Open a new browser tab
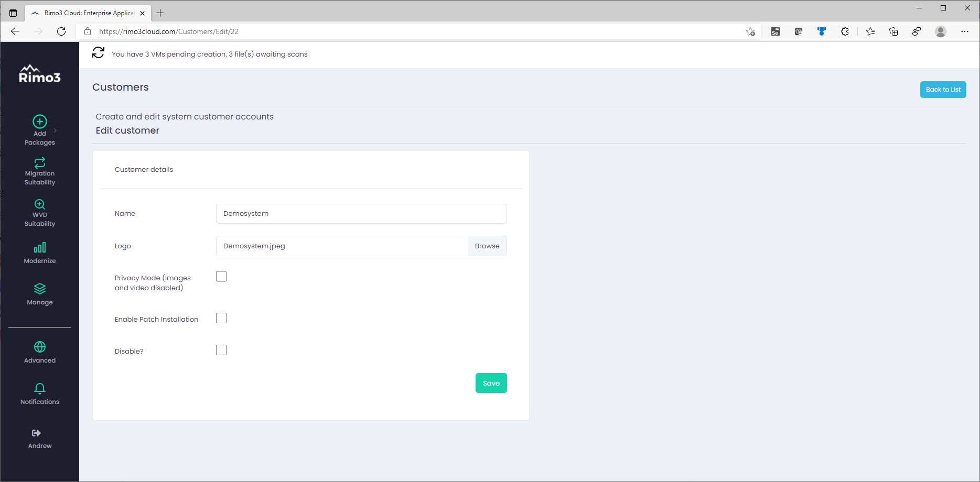Image resolution: width=980 pixels, height=482 pixels. point(160,13)
